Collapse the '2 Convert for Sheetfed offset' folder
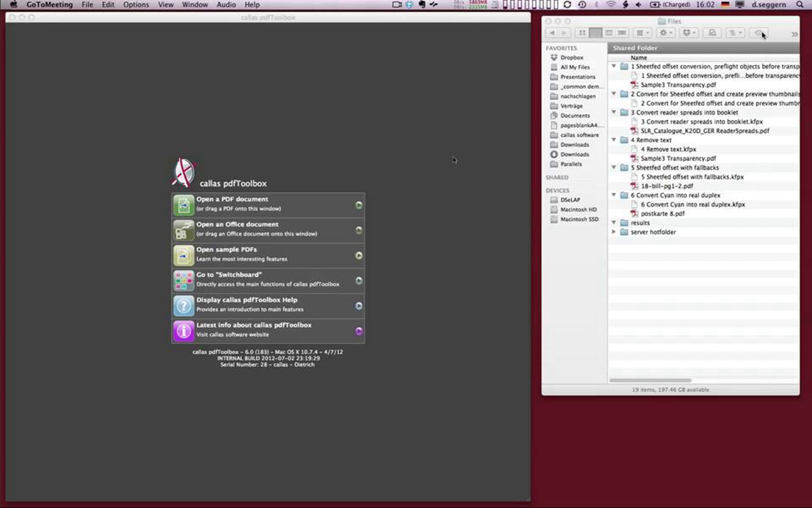Viewport: 812px width, 508px height. click(x=613, y=94)
